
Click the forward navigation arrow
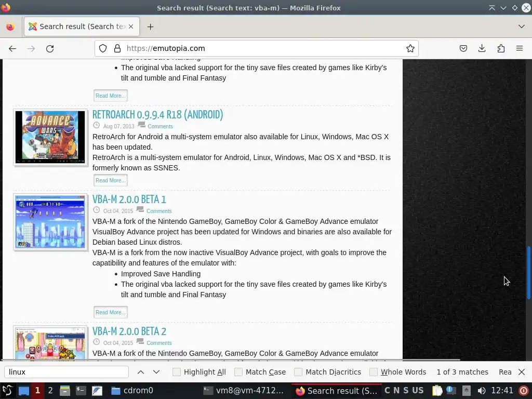(x=31, y=48)
